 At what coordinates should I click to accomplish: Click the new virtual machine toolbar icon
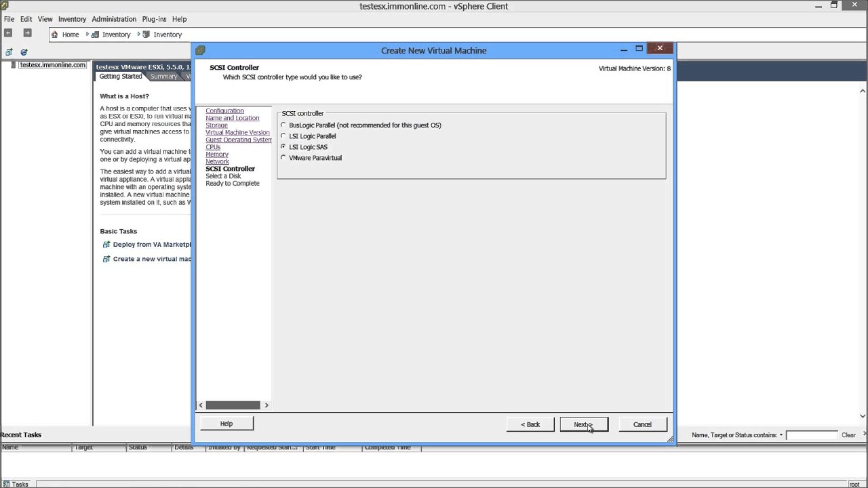pos(9,52)
